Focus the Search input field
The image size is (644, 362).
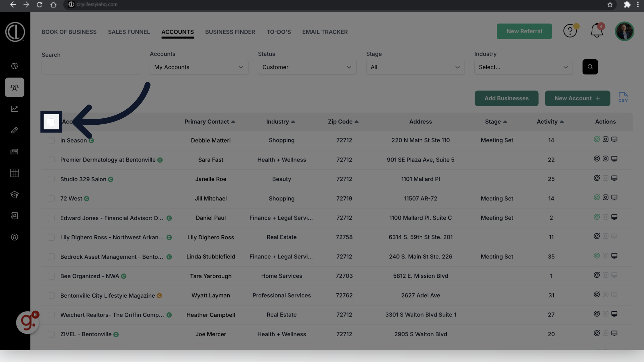[91, 68]
